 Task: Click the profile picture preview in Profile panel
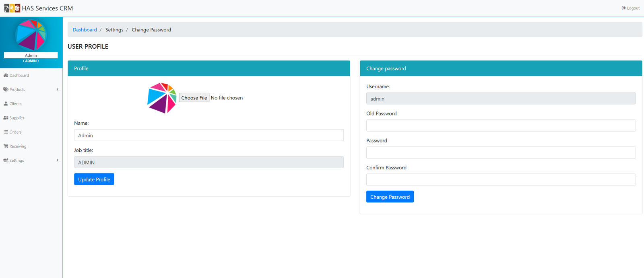pos(162,98)
